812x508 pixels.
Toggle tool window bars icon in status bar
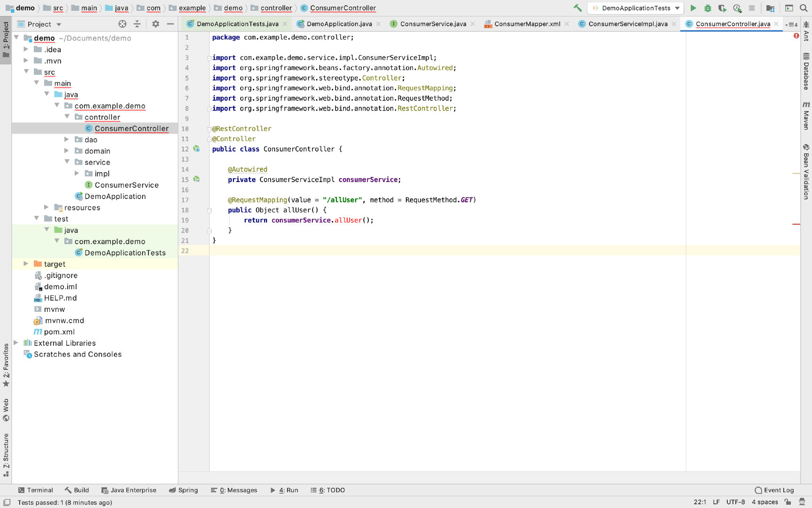tap(7, 502)
